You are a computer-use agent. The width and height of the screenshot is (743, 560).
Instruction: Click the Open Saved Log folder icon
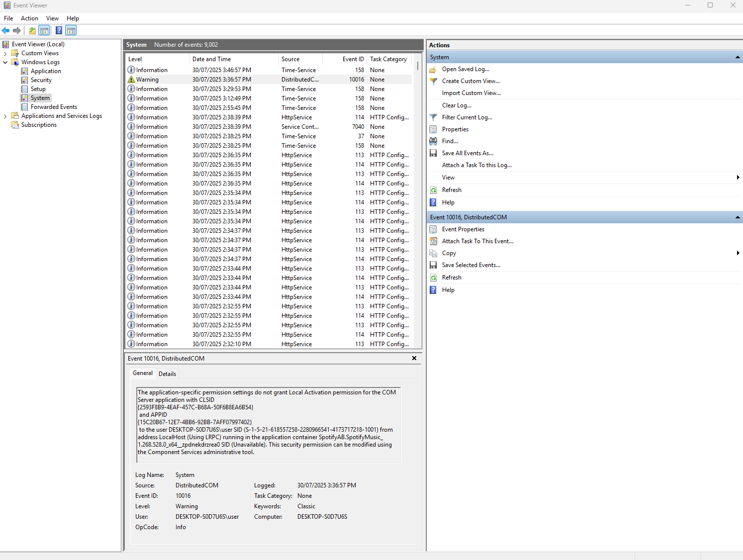pyautogui.click(x=433, y=70)
